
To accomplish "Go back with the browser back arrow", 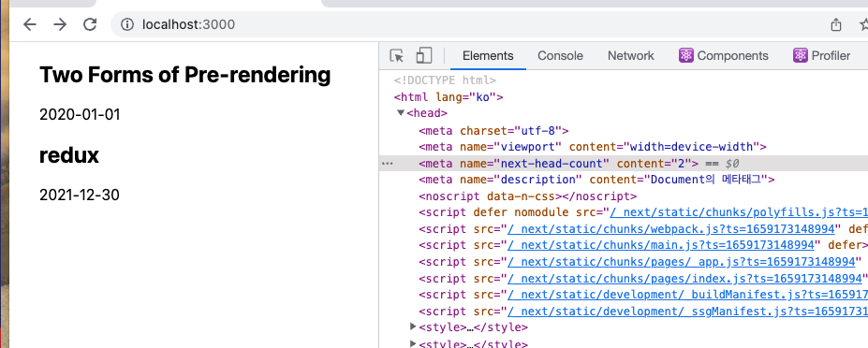I will click(x=29, y=24).
